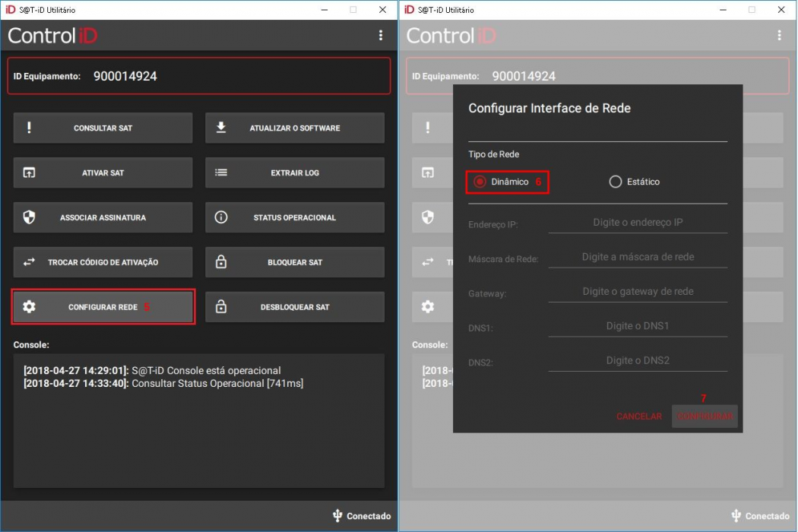Screen dimensions: 798x532
Task: Minimize the right S@T-iD Utilitário window
Action: point(723,10)
